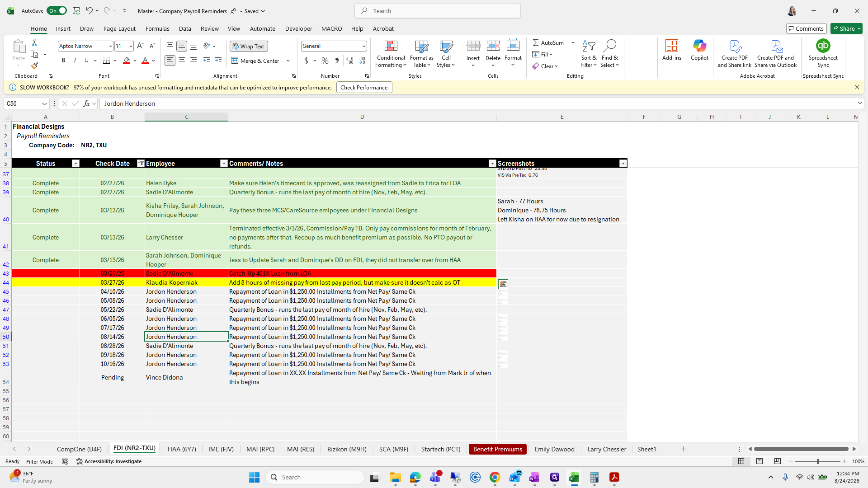Click the Copilot ribbon icon
This screenshot has height=488, width=868.
(x=699, y=46)
